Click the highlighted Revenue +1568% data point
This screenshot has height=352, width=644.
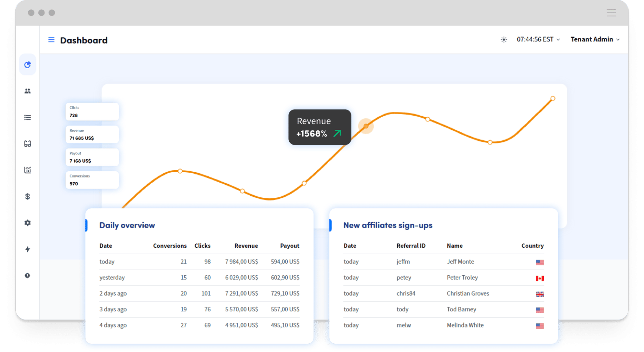366,127
